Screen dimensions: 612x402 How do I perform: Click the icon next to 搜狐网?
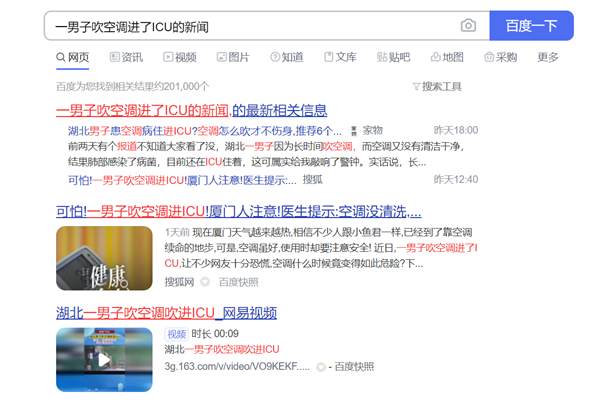pos(205,282)
